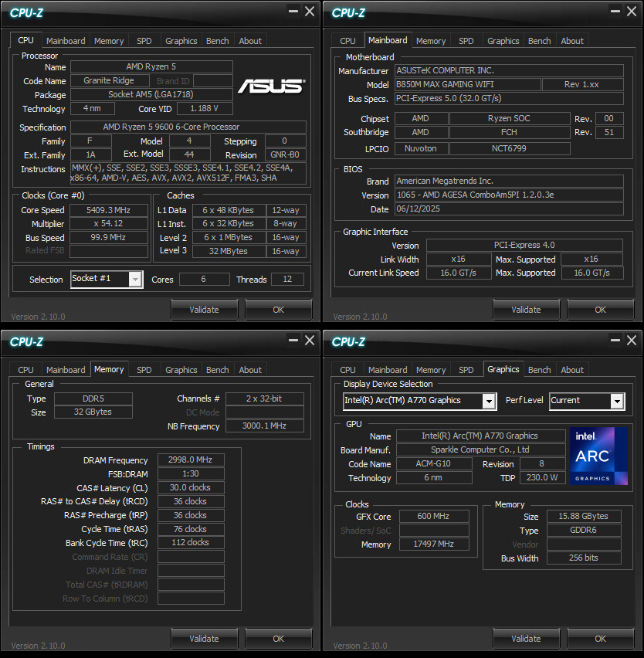This screenshot has height=658, width=644.
Task: Open the Display Device Selection dropdown
Action: pos(489,401)
